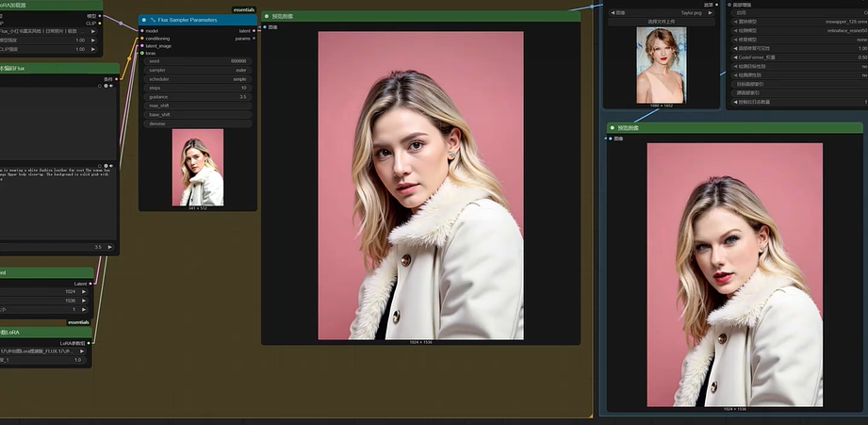Collapse the right preview image node via title dot
868x425 pixels.
613,128
